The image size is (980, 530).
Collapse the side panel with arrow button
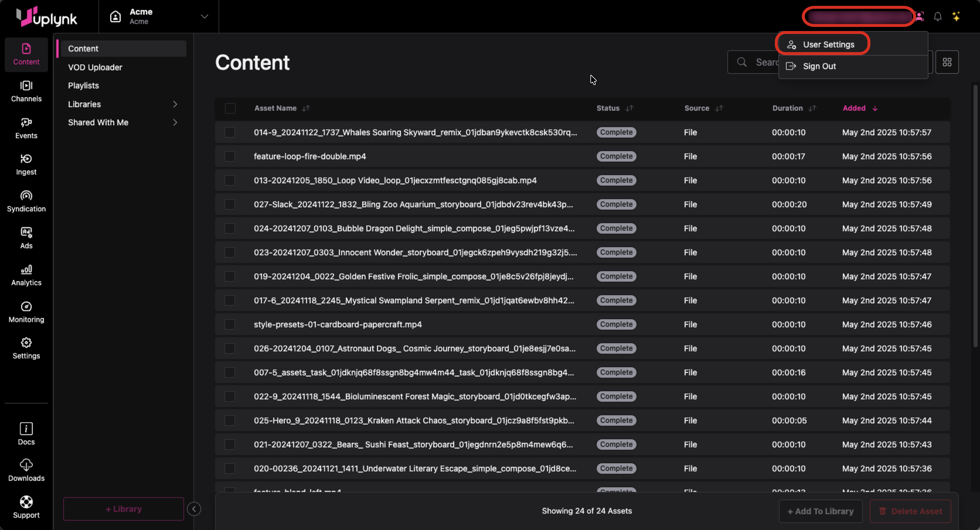(x=194, y=509)
